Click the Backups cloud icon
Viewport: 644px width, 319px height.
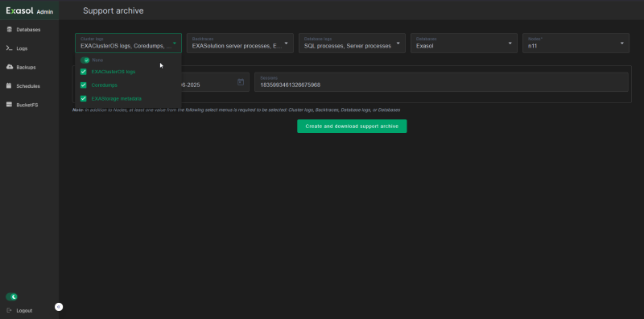tap(10, 67)
